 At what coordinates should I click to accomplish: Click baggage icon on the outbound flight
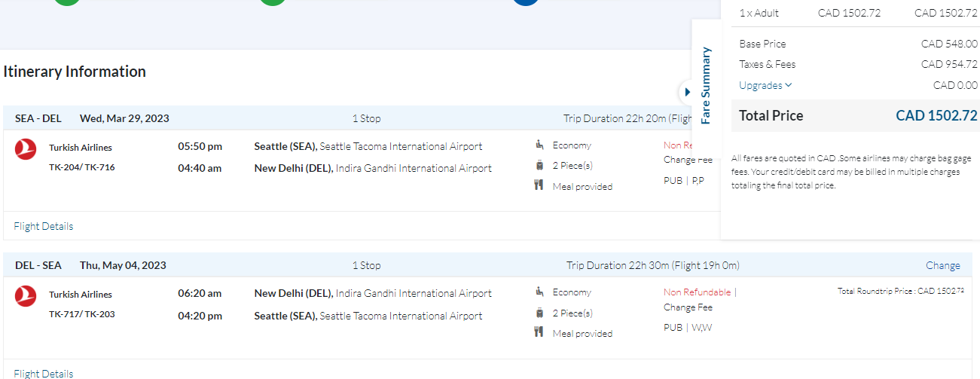pyautogui.click(x=539, y=165)
